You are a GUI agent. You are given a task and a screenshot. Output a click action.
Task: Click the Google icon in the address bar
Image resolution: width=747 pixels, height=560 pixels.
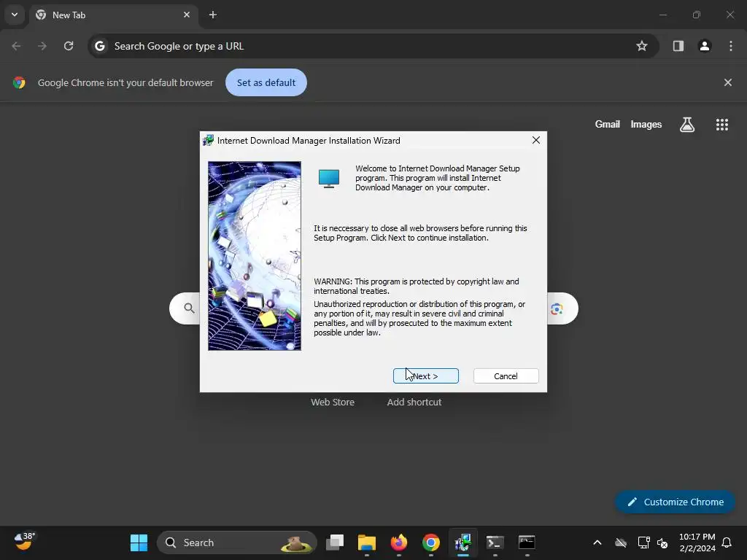(x=99, y=46)
